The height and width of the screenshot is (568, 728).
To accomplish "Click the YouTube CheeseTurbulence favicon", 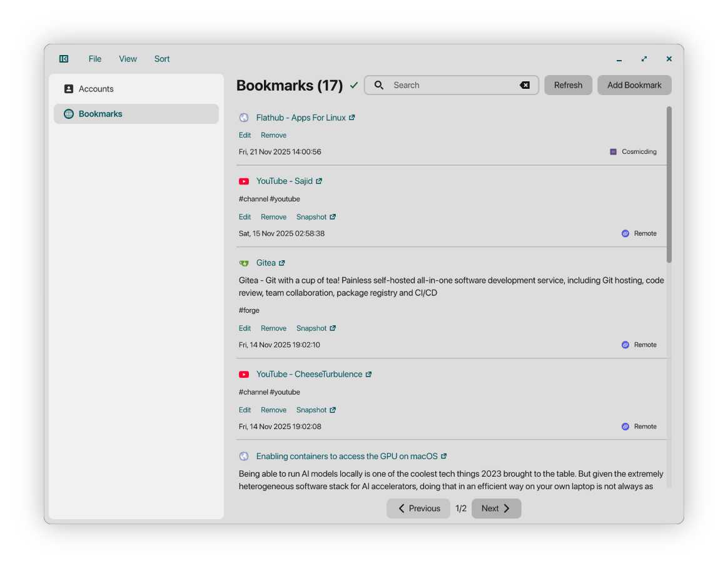I will point(244,374).
